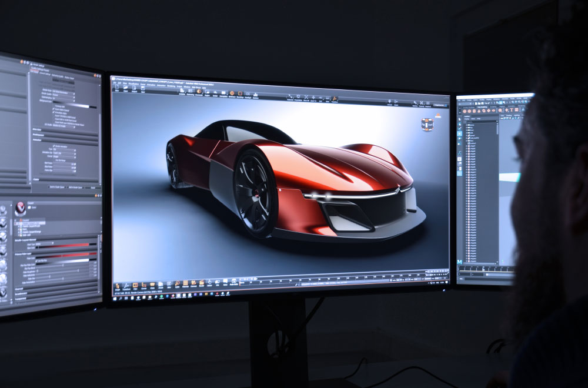Open the Materials module in the quick bar
This screenshot has width=588, height=388.
(185, 284)
